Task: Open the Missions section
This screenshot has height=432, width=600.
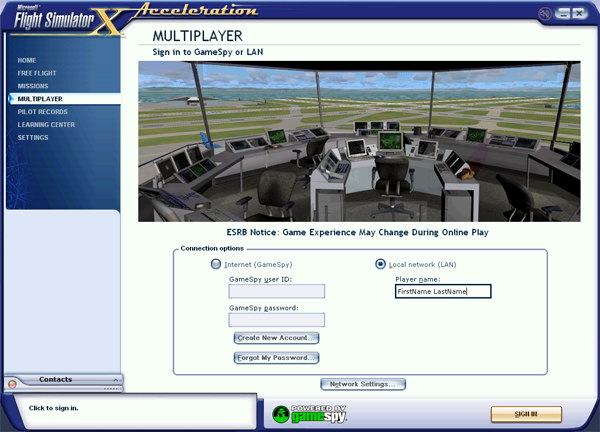Action: pos(33,86)
